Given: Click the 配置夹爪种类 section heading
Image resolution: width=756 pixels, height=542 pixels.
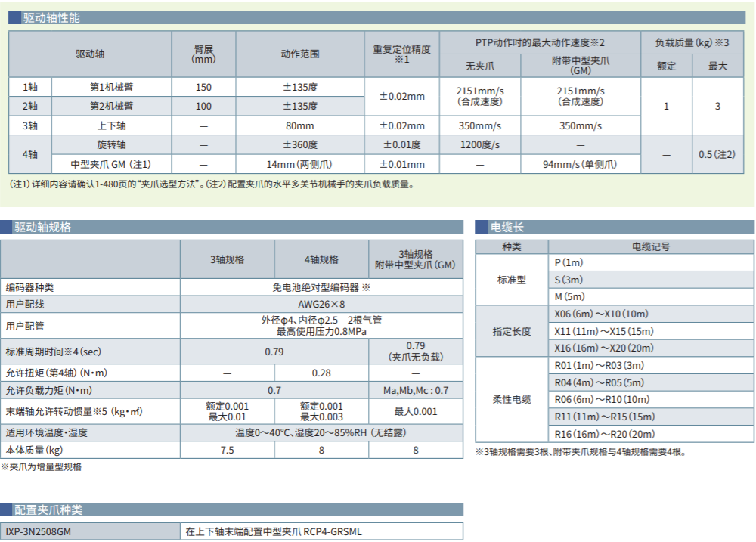Looking at the screenshot, I should point(48,510).
